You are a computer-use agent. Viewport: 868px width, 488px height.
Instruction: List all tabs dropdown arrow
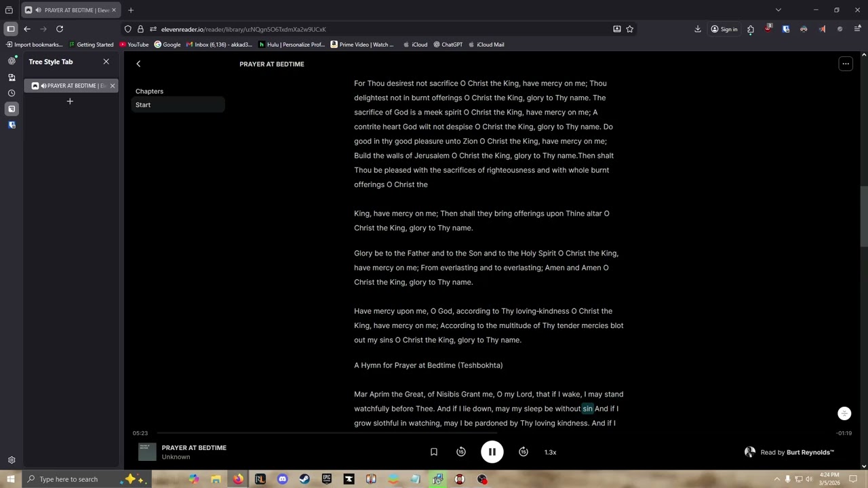point(778,10)
